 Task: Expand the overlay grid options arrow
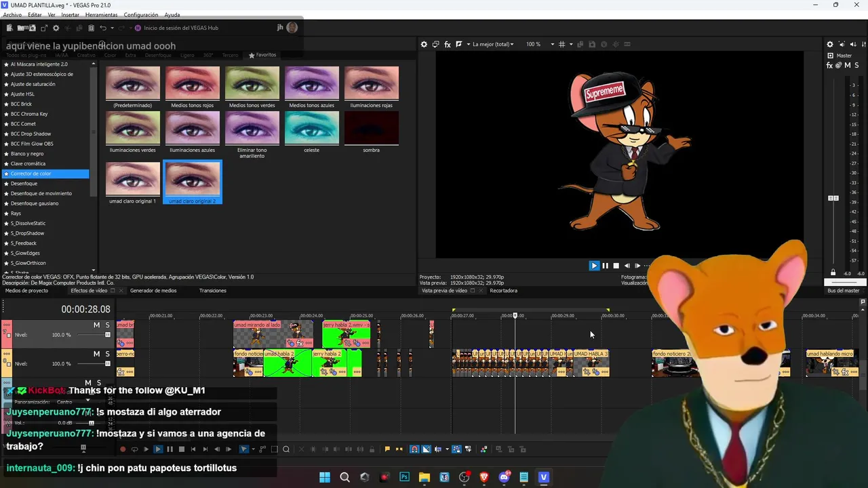coord(570,44)
